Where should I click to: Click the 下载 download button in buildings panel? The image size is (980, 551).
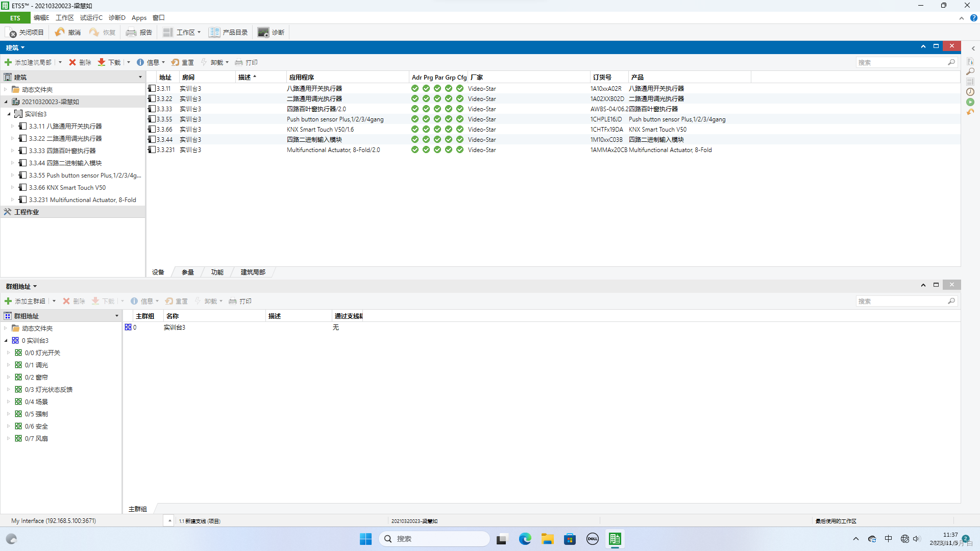109,62
